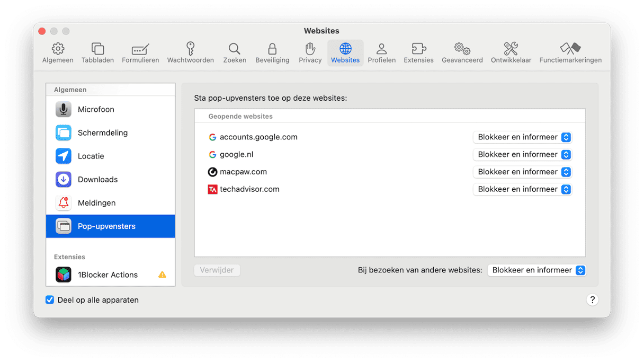Viewport: 644px width, 362px height.
Task: Select the Websites globe pane
Action: point(345,53)
